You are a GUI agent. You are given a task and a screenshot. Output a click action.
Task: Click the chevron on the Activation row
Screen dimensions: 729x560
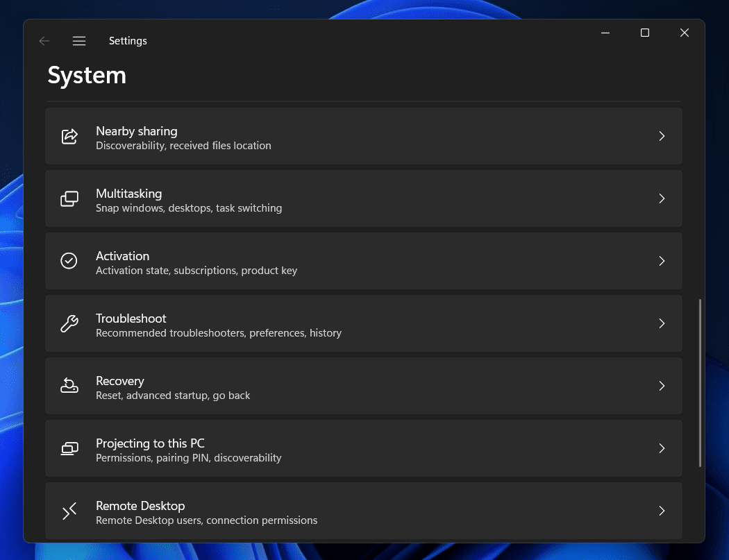[x=662, y=261]
